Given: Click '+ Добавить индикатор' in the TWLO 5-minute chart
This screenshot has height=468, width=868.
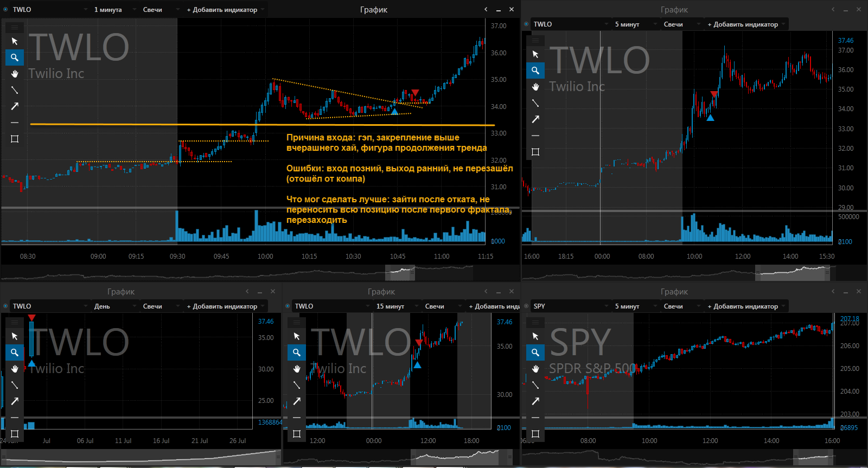Looking at the screenshot, I should pyautogui.click(x=746, y=24).
